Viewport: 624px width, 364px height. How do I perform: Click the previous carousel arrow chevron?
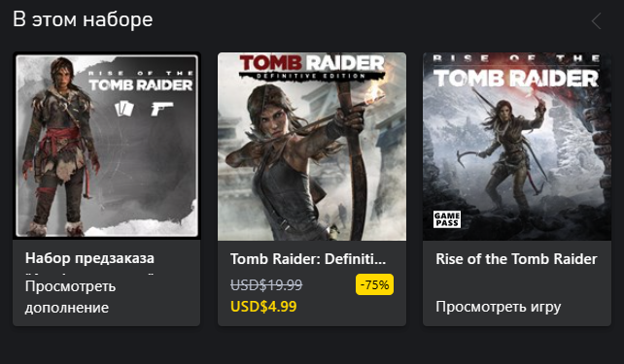[596, 20]
